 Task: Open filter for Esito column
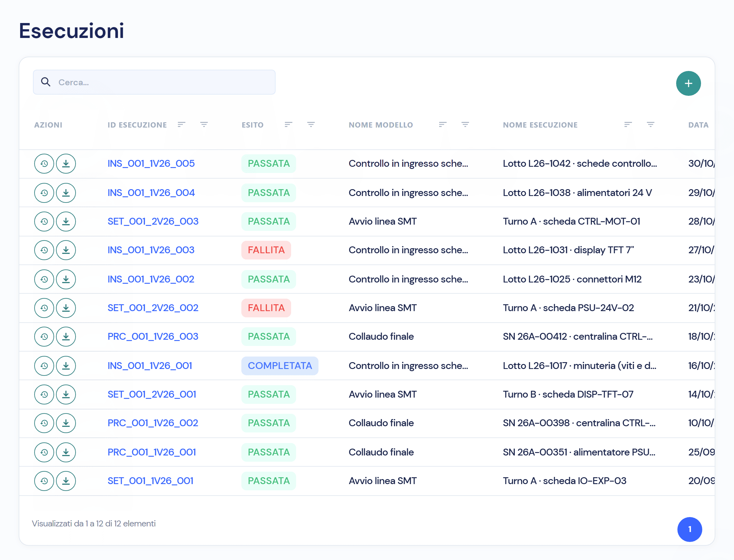(x=311, y=125)
